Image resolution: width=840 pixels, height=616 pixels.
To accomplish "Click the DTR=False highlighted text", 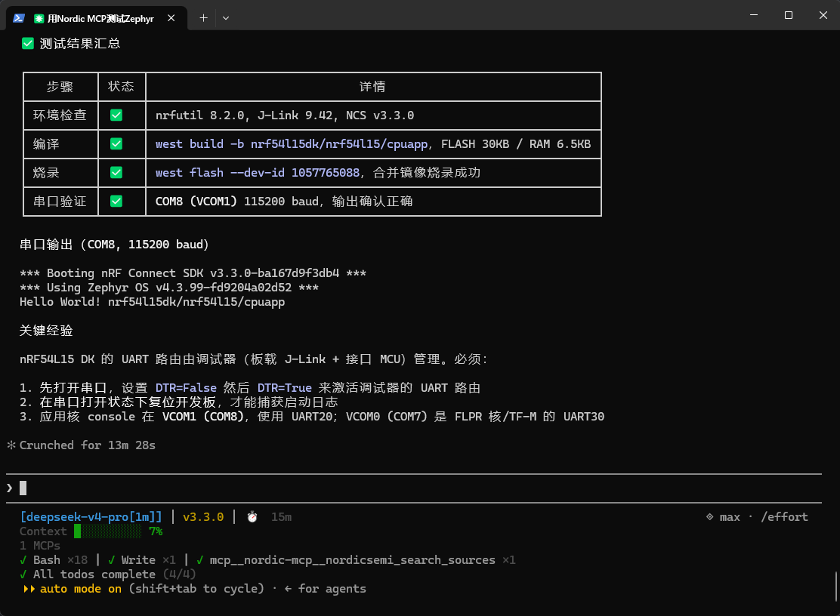I will (186, 388).
